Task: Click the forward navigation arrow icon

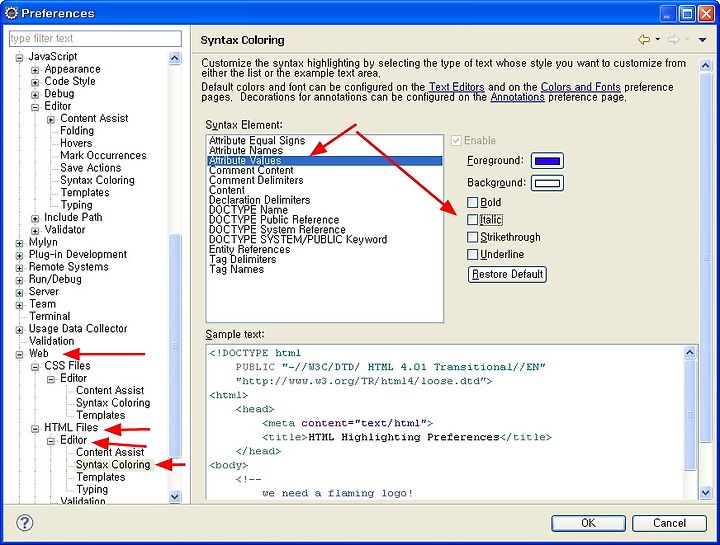Action: pos(674,39)
